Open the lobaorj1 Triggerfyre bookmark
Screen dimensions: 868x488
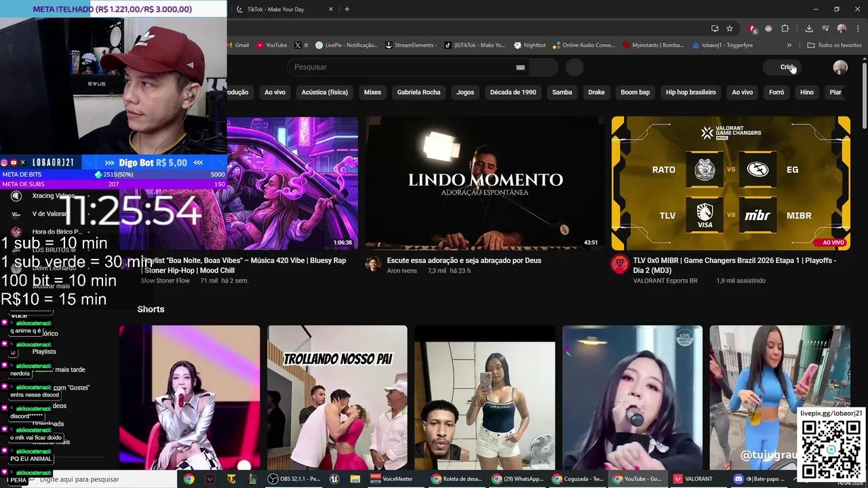point(723,45)
